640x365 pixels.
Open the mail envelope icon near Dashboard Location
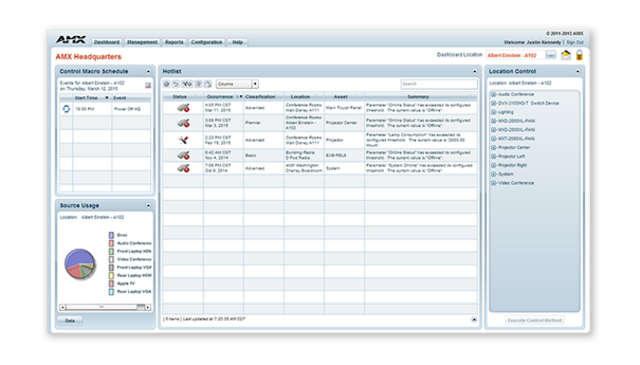(566, 55)
